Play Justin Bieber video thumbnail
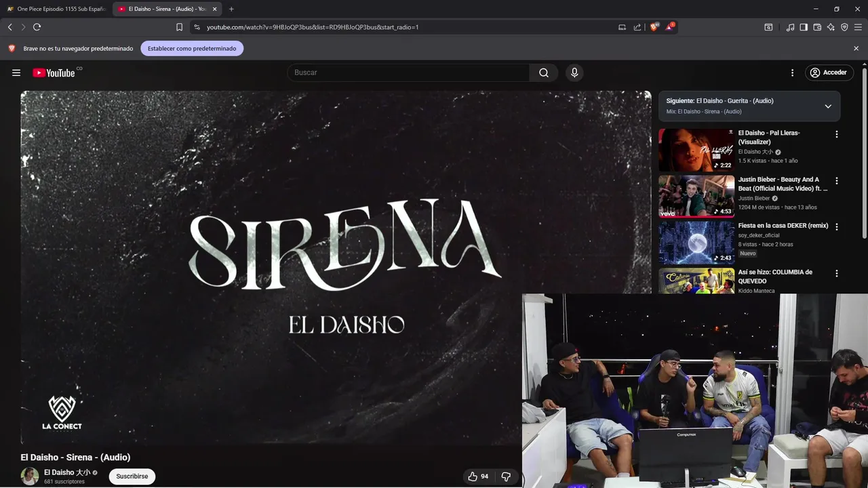This screenshot has width=868, height=488. coord(696,197)
